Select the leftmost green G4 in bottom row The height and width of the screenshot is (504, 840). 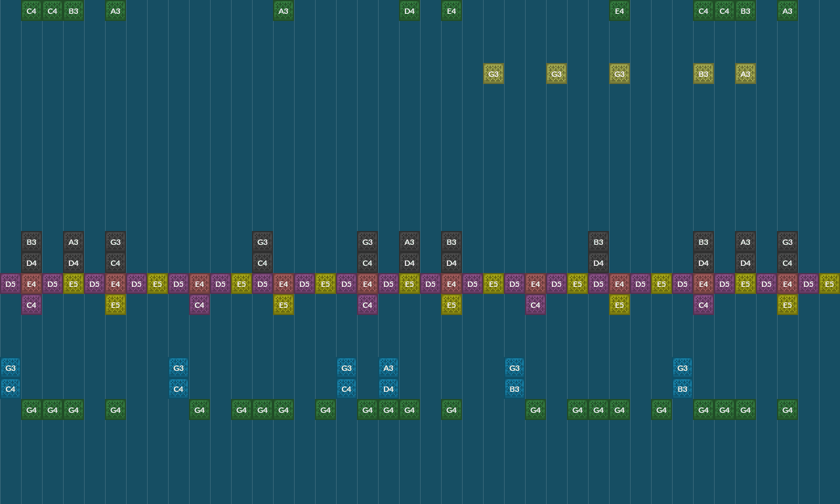point(31,409)
